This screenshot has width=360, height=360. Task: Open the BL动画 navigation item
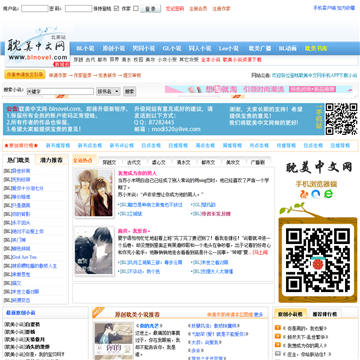click(287, 48)
